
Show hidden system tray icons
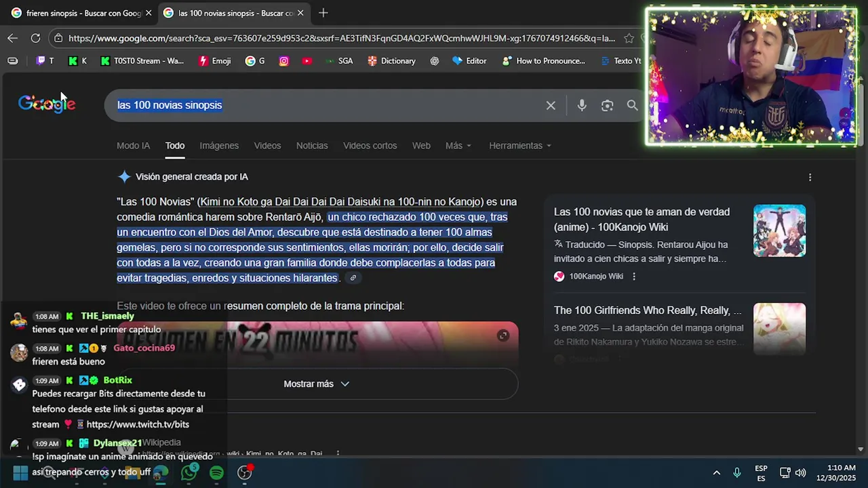[x=716, y=472]
